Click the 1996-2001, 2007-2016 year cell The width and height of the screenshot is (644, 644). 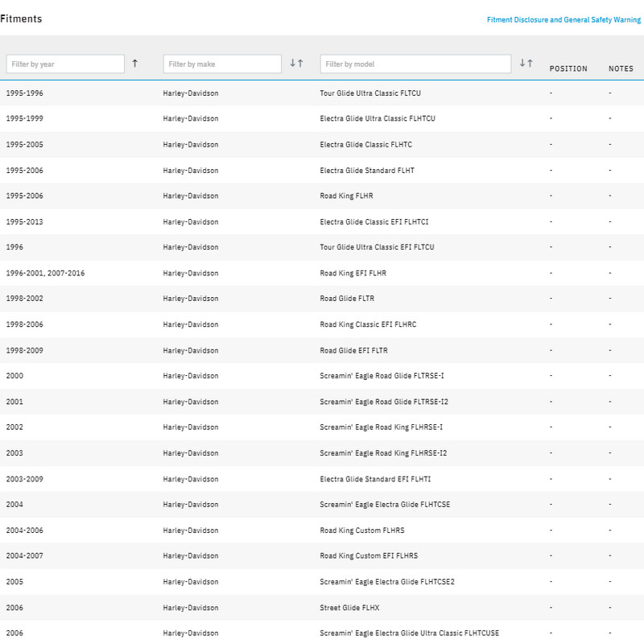click(x=45, y=274)
